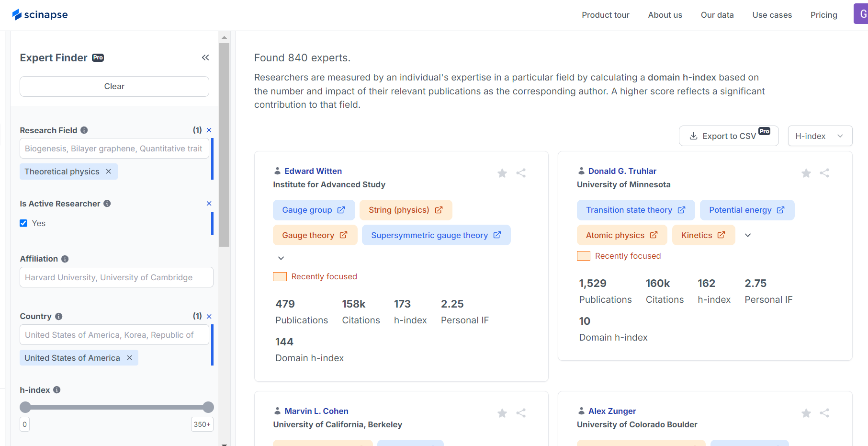Click the scinapse logo
This screenshot has width=868, height=446.
point(40,14)
